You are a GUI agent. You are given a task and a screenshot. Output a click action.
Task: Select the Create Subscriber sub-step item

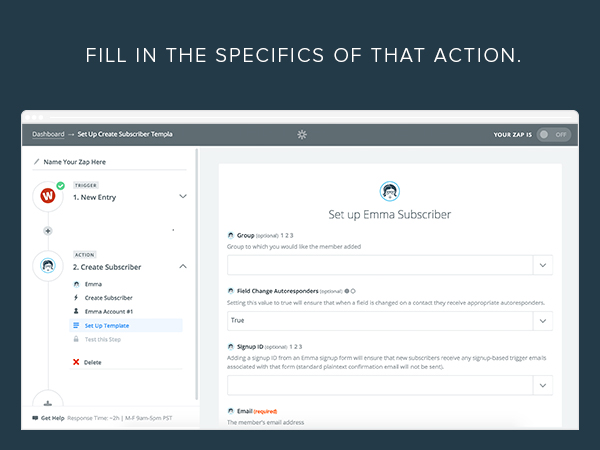pos(109,298)
